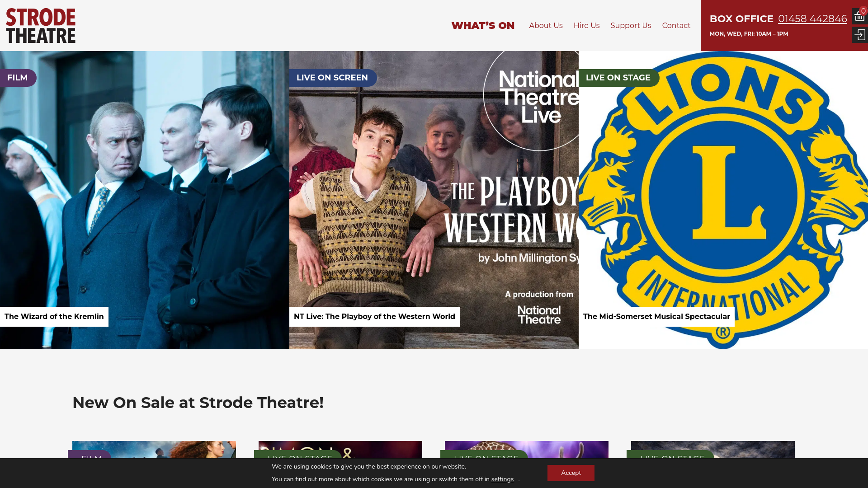868x488 pixels.
Task: Open the Contact page
Action: (x=676, y=26)
